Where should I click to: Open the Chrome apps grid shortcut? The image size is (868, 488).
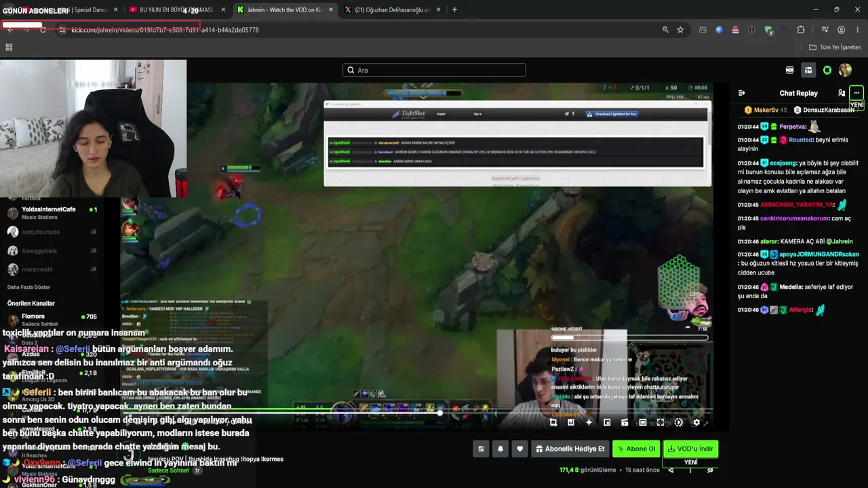point(9,47)
